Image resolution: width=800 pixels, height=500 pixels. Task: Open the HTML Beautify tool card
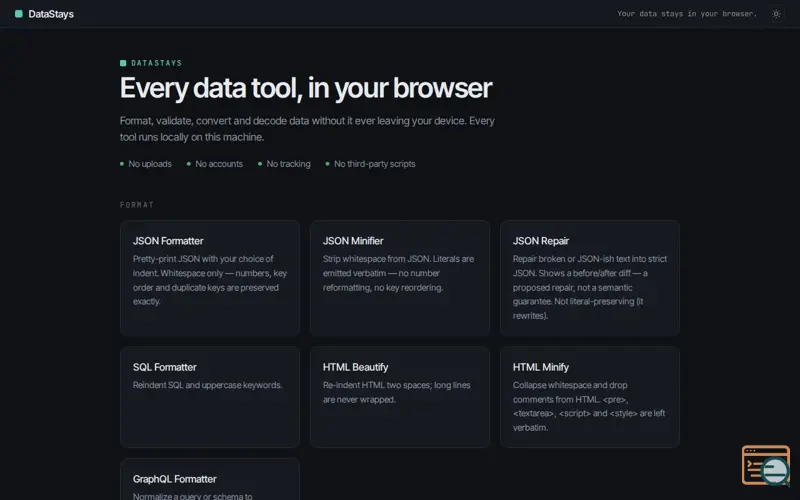pyautogui.click(x=399, y=397)
